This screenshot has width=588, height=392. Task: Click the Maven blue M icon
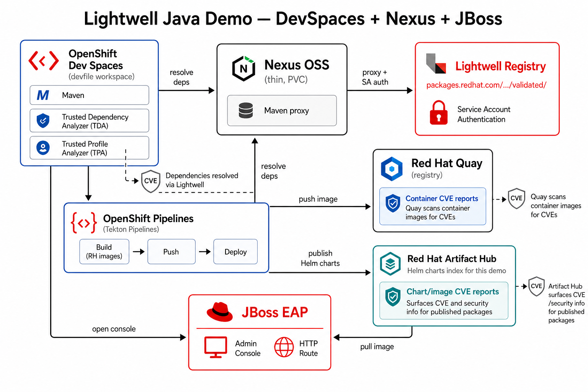coord(43,95)
